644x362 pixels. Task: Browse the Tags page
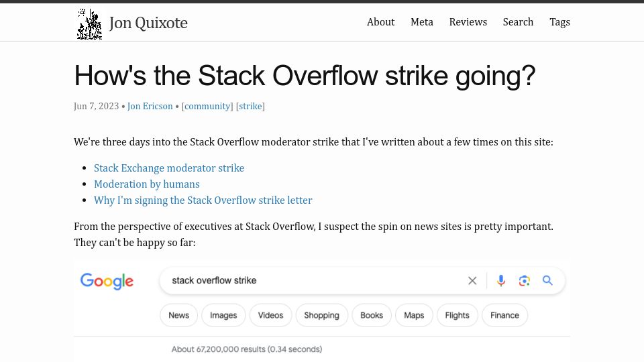559,22
